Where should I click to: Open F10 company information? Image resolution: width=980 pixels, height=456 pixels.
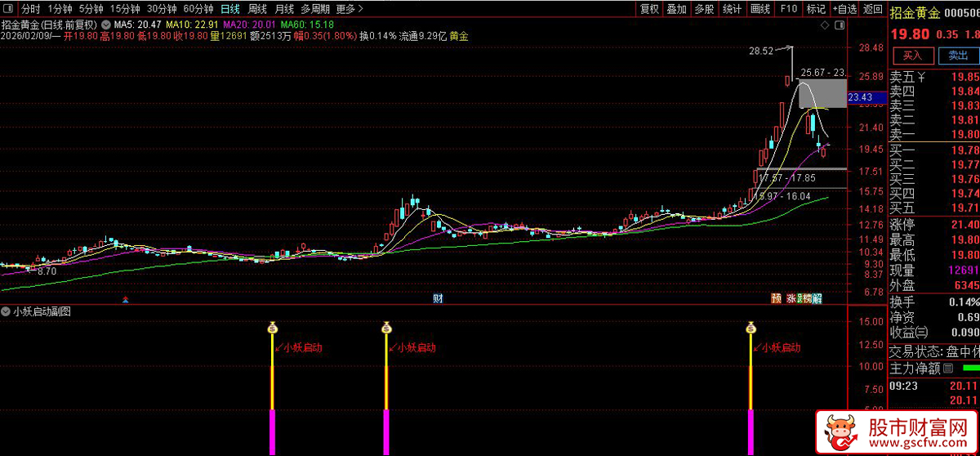788,9
